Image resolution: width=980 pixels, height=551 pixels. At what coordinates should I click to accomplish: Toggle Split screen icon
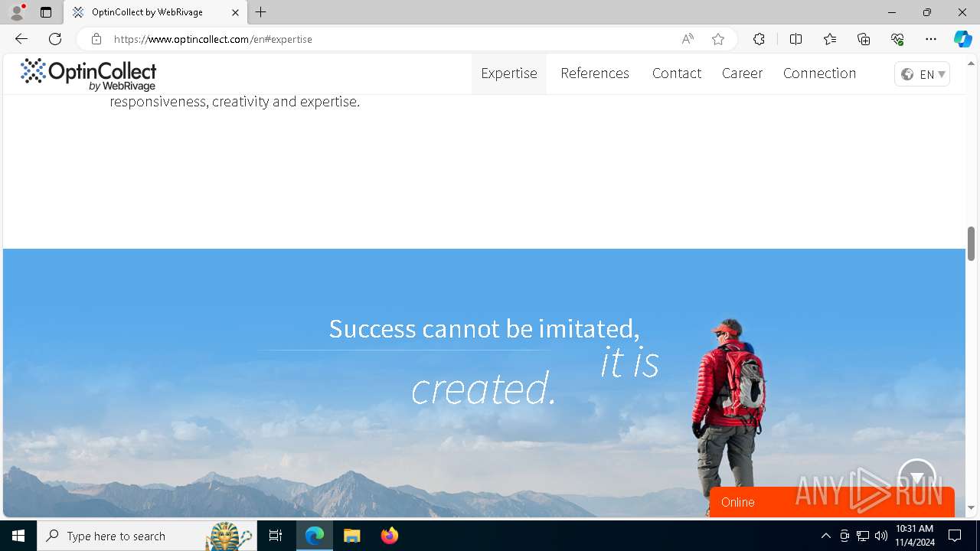[795, 39]
